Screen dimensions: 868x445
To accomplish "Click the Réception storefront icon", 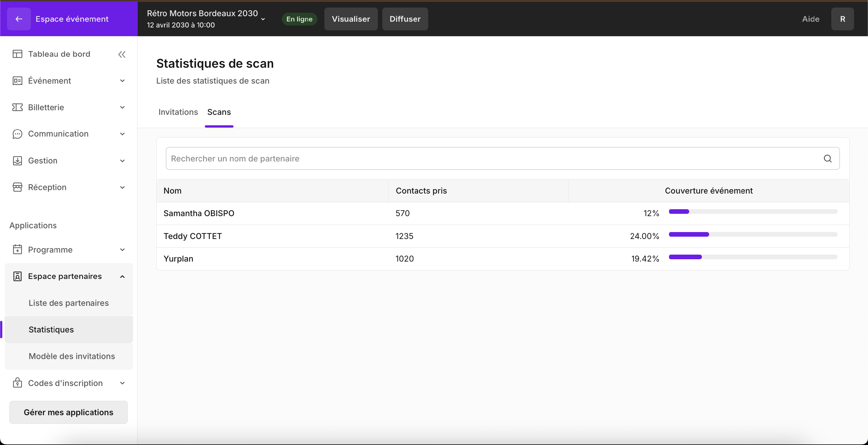I will tap(17, 187).
